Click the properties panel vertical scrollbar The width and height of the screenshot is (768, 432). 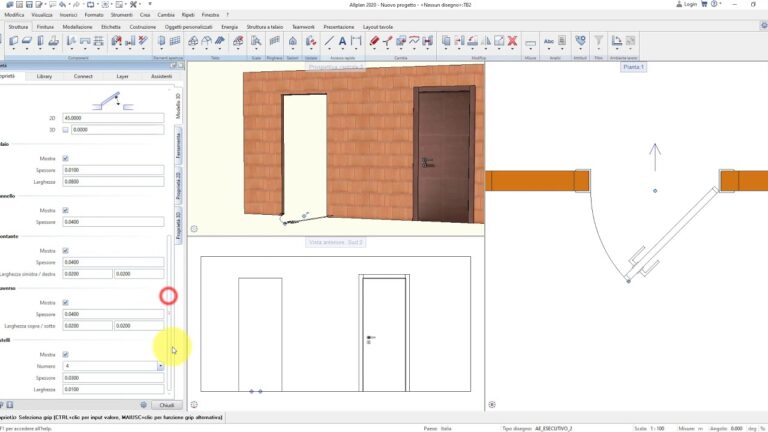click(x=169, y=313)
